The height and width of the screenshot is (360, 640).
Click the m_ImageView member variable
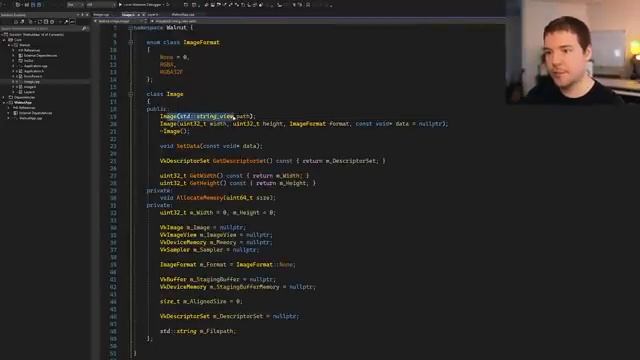(x=218, y=235)
